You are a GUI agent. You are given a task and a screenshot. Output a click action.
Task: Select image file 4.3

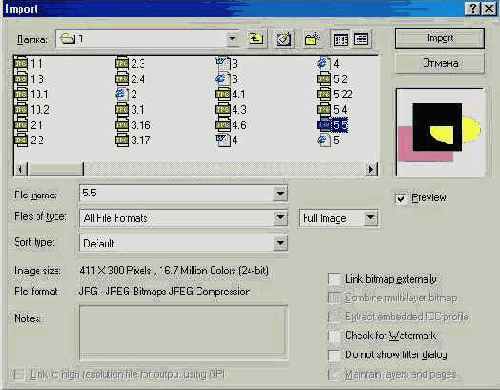coord(231,110)
